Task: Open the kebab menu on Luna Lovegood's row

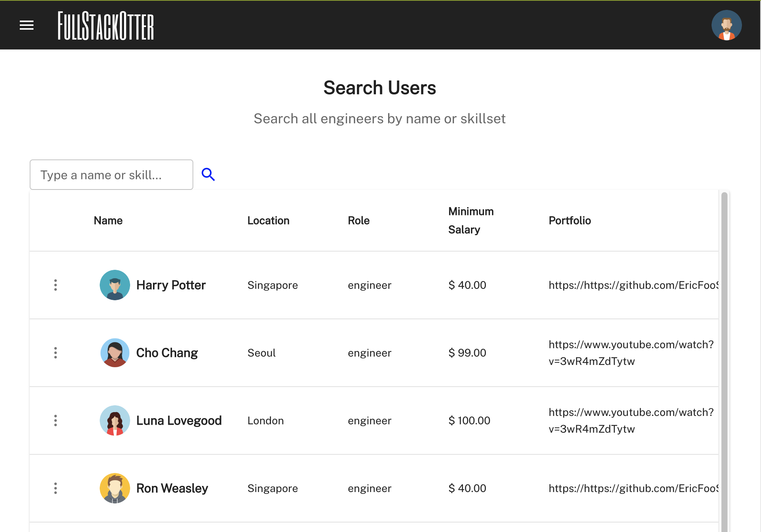Action: pos(56,420)
